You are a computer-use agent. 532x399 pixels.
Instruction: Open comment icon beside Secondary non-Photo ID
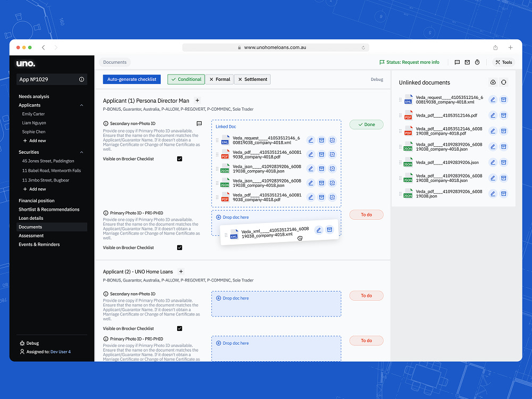[199, 123]
